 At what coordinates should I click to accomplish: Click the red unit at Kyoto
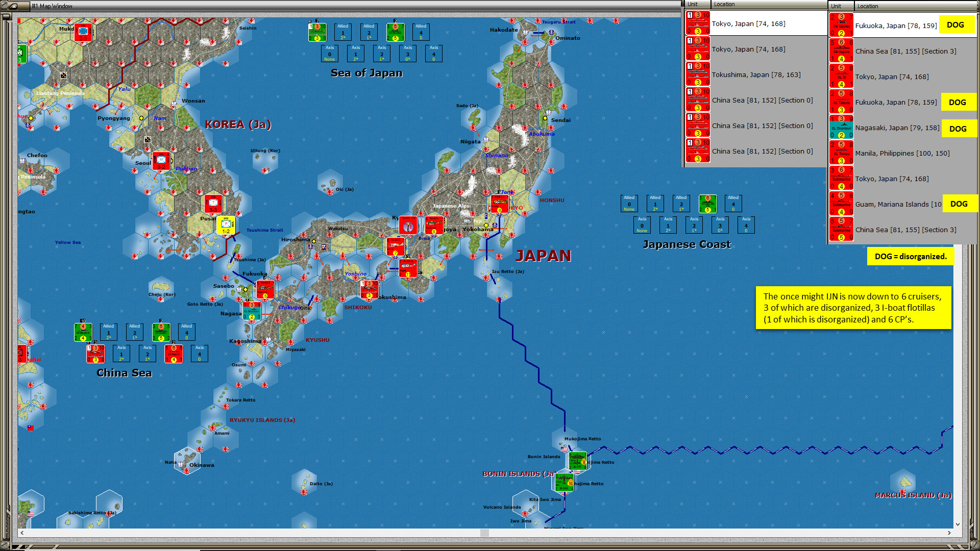coord(408,225)
